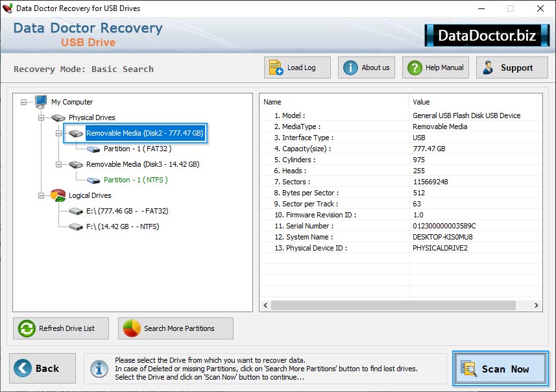Open the About us dialog
This screenshot has height=392, width=556.
(x=367, y=67)
